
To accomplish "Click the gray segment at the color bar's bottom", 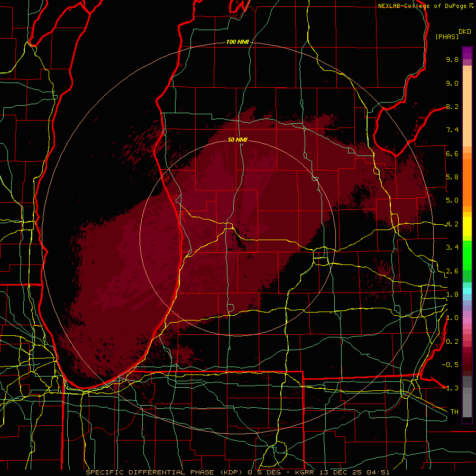I will (467, 404).
